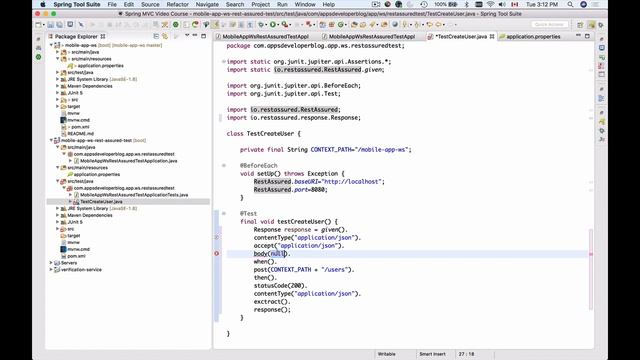Select mvnw.cmd under the mobile-app-ws project

tap(78, 120)
